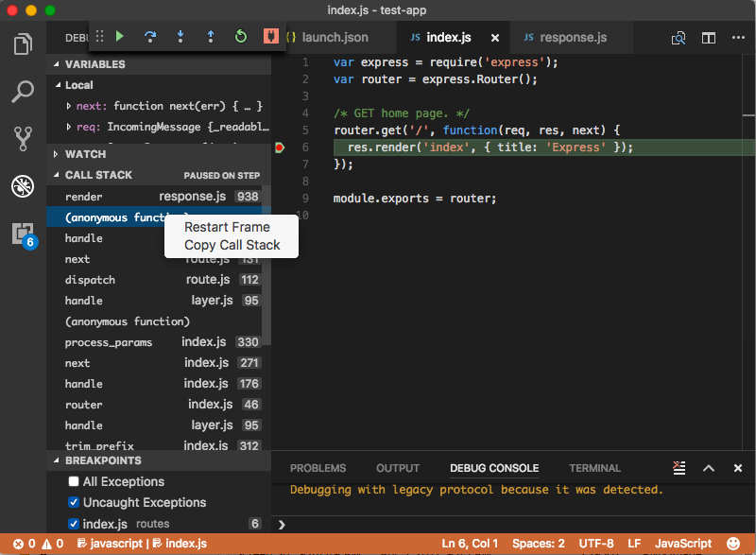Click the Ln 6, Col 1 cursor position

(470, 544)
